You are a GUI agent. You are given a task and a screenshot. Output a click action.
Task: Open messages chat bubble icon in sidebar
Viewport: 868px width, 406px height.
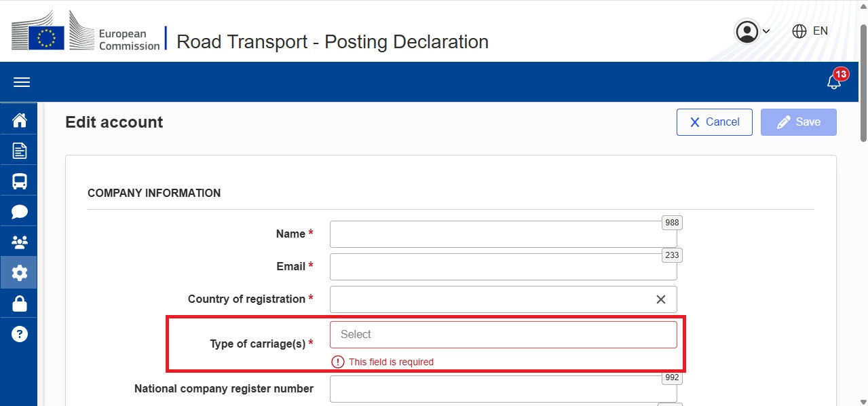(x=20, y=212)
